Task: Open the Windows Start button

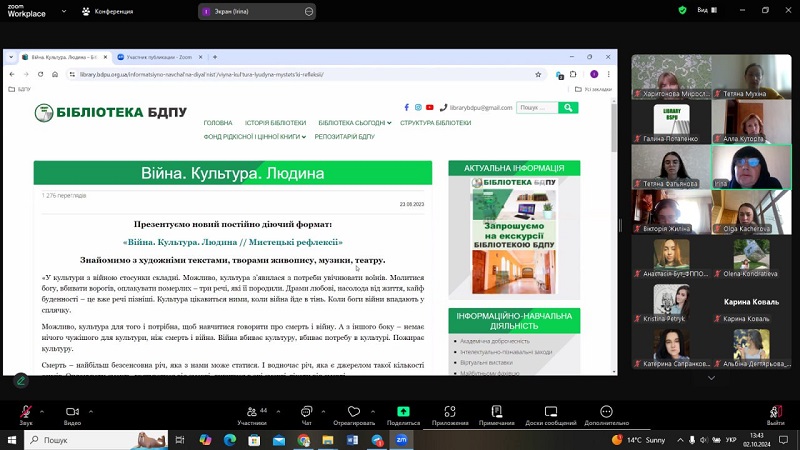Action: coord(12,440)
